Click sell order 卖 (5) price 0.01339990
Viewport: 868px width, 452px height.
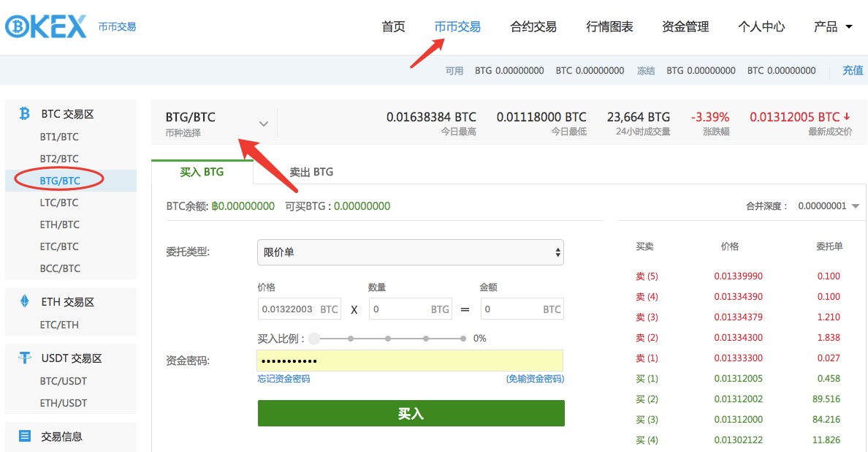click(x=739, y=276)
